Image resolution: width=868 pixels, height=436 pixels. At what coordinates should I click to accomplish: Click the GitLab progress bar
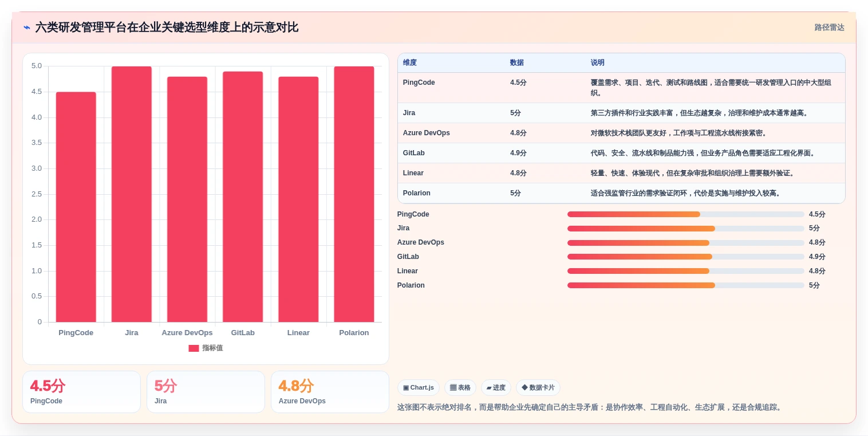point(686,257)
